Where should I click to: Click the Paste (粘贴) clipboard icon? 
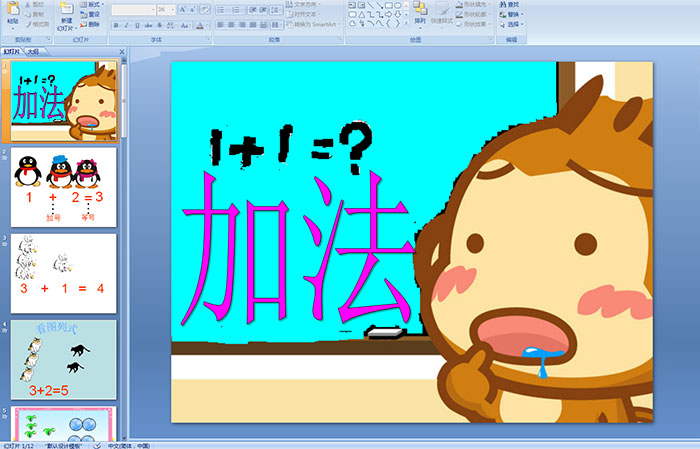pos(13,8)
